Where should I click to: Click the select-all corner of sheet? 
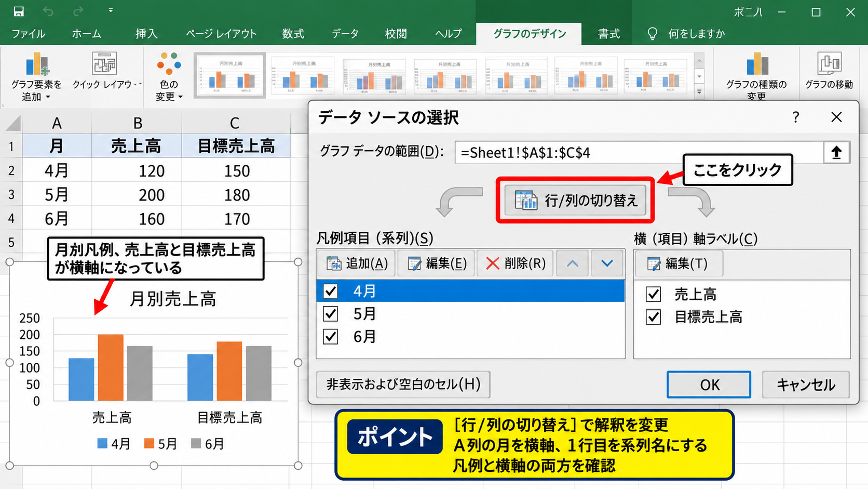13,123
